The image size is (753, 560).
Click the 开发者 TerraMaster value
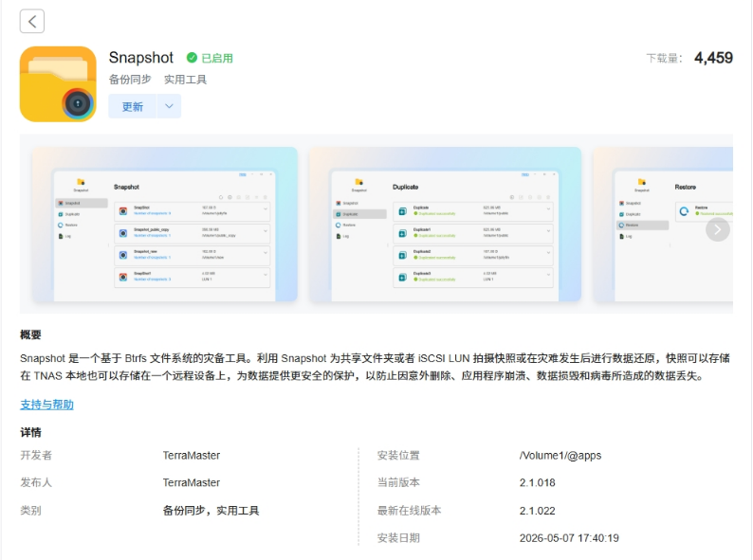coord(192,456)
